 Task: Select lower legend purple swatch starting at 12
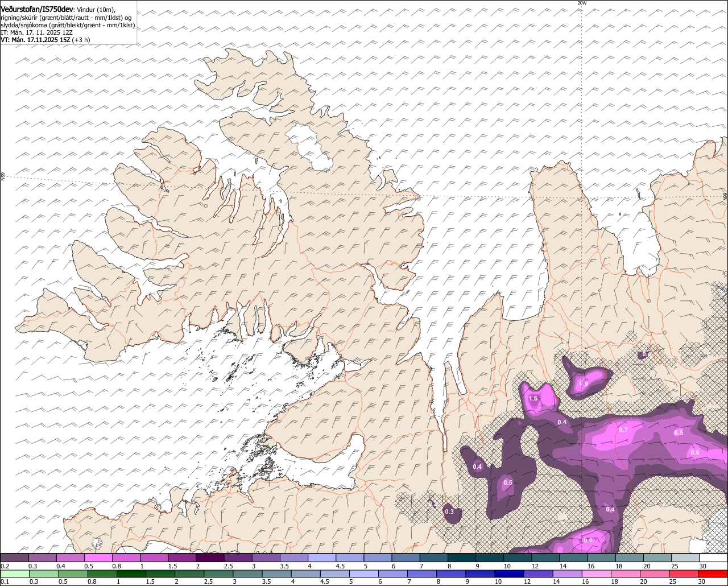pos(539,573)
